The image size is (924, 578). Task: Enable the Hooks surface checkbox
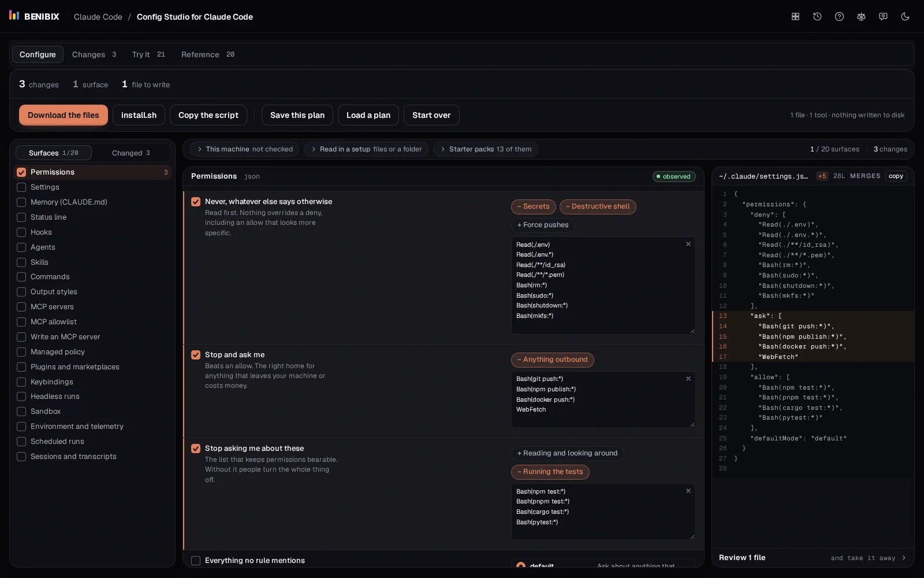(x=21, y=232)
